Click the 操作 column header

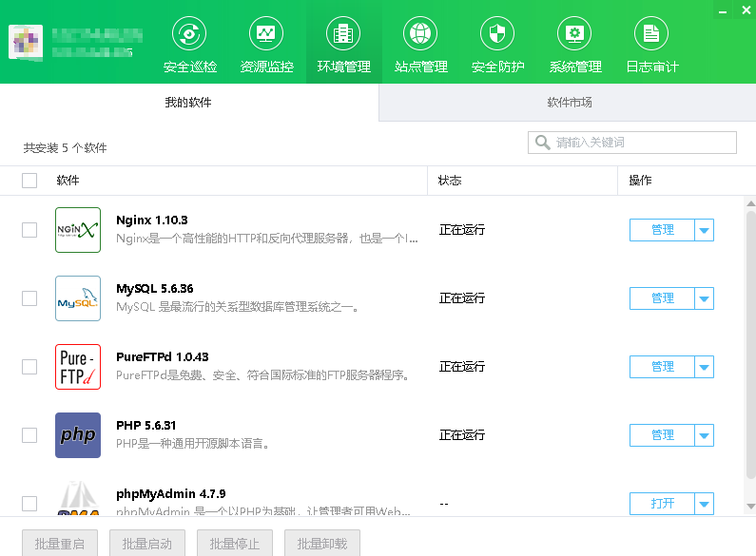pyautogui.click(x=640, y=181)
